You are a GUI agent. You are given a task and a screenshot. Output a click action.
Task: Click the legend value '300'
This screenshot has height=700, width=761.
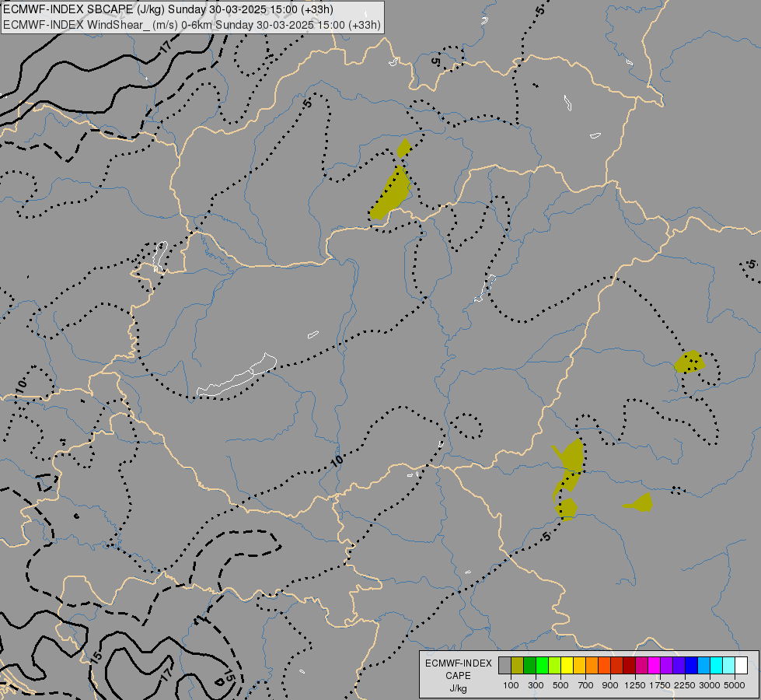click(536, 685)
